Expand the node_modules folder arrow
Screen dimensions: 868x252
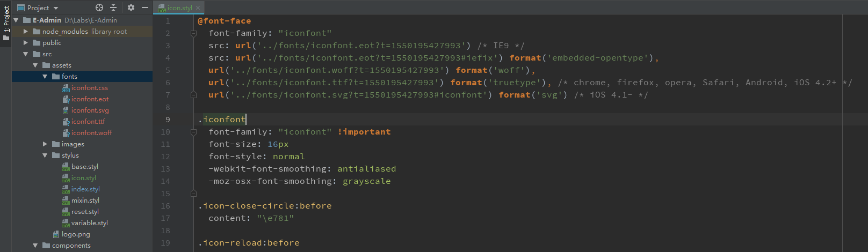tap(25, 32)
